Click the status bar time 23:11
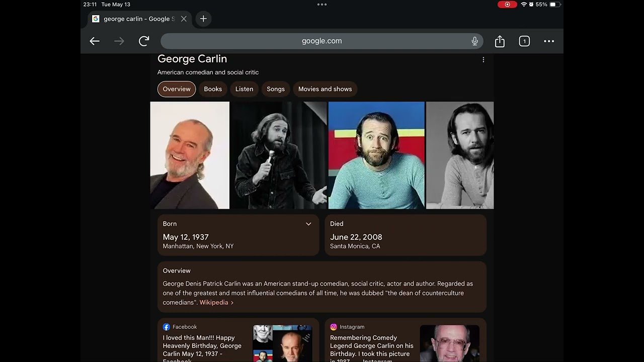Image resolution: width=644 pixels, height=362 pixels. click(x=90, y=5)
